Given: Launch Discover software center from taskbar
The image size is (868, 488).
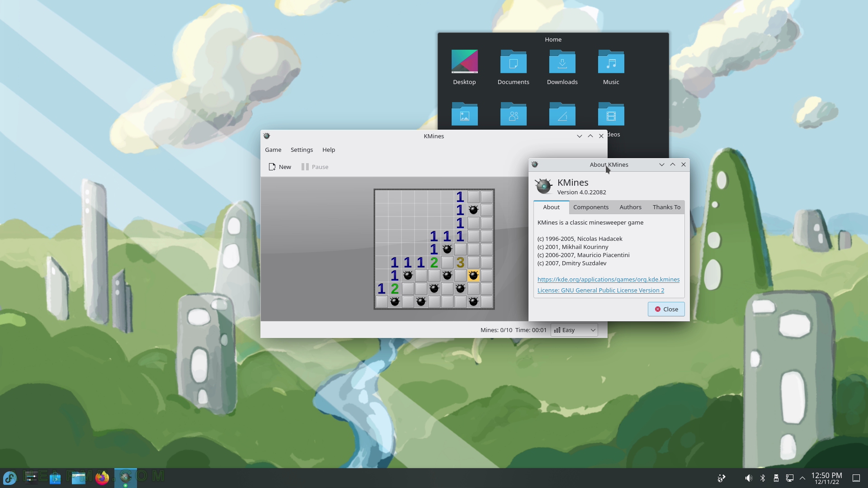Looking at the screenshot, I should pos(55,478).
